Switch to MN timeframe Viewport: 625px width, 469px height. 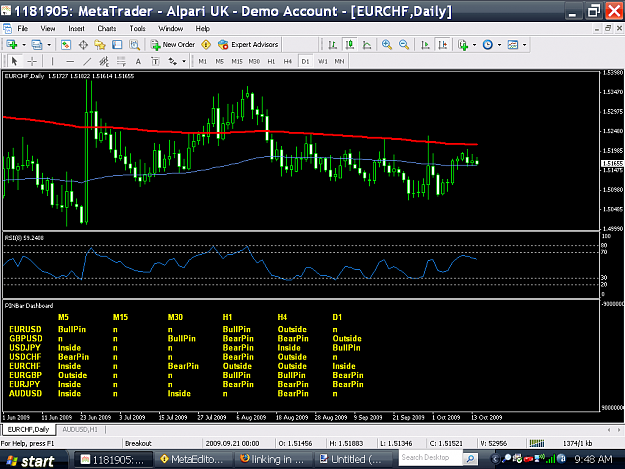339,61
